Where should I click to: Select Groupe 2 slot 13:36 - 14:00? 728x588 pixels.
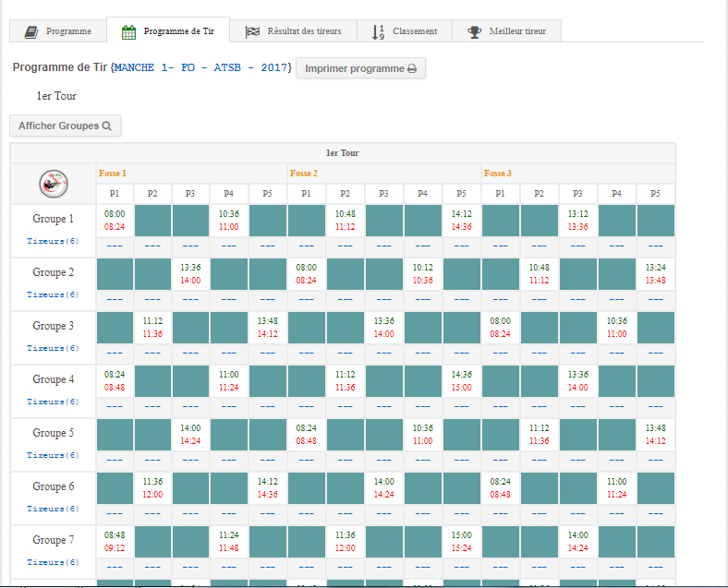tap(190, 274)
